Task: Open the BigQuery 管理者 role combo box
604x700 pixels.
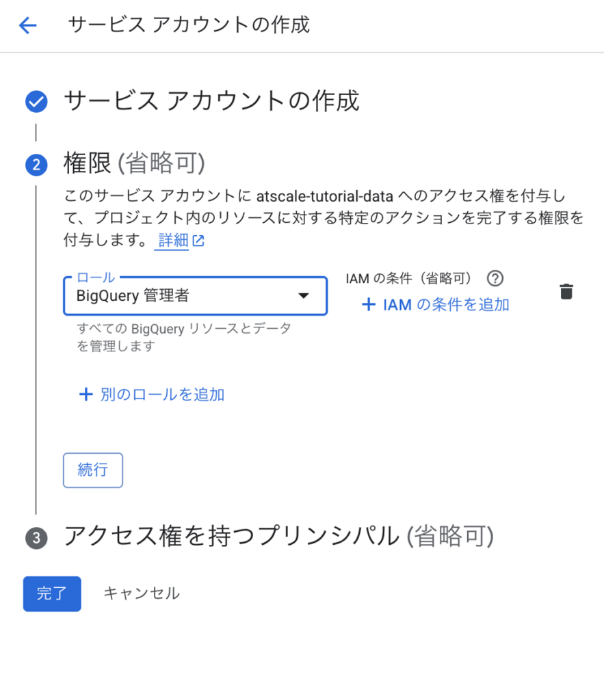Action: [185, 296]
